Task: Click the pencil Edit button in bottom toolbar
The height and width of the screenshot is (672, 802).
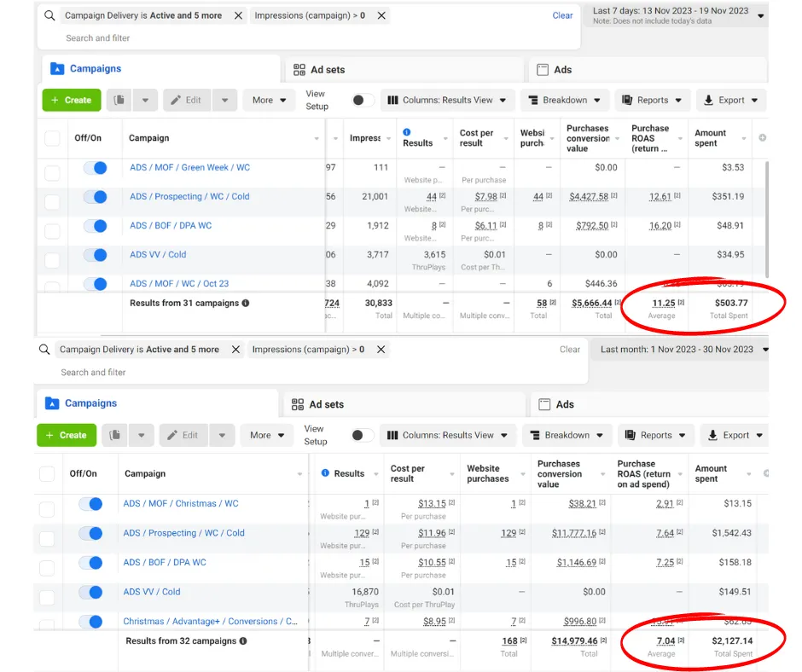Action: point(183,435)
